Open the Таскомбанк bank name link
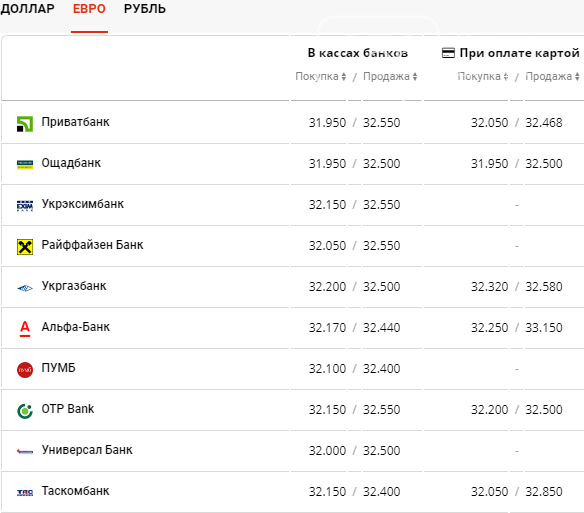This screenshot has height=513, width=584. [x=75, y=491]
